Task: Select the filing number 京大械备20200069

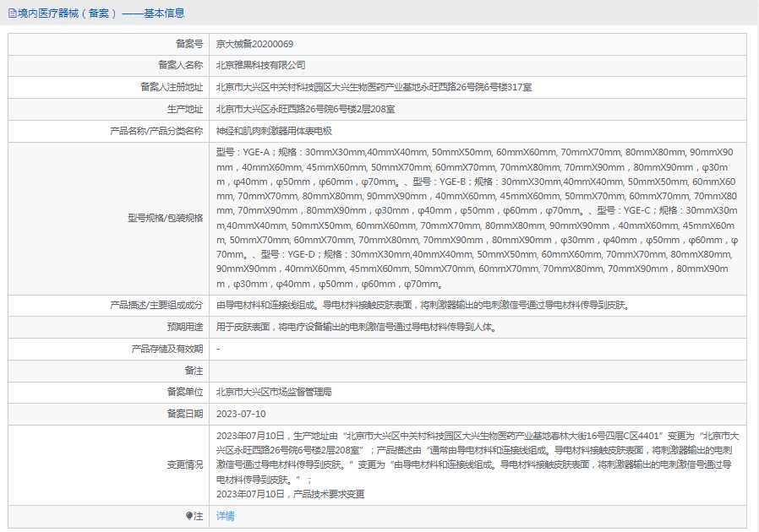Action: [x=254, y=44]
